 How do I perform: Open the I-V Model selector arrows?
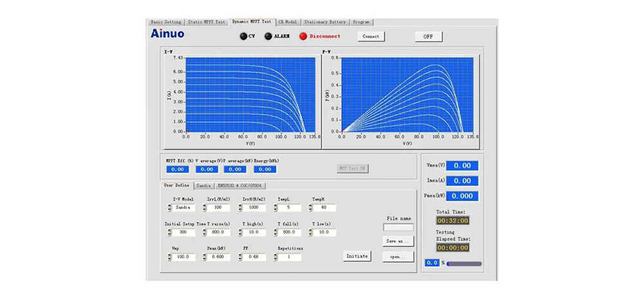pos(169,208)
